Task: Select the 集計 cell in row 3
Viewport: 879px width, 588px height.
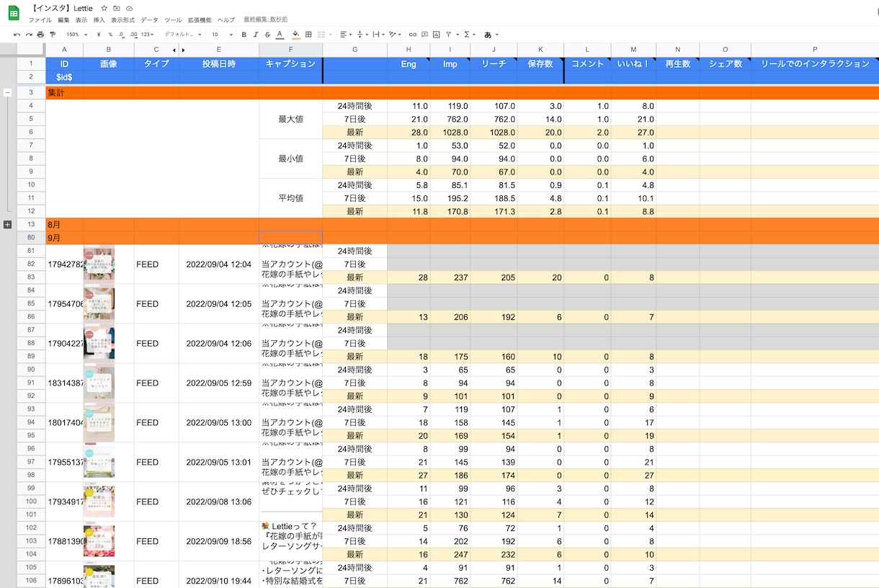Action: coord(64,93)
